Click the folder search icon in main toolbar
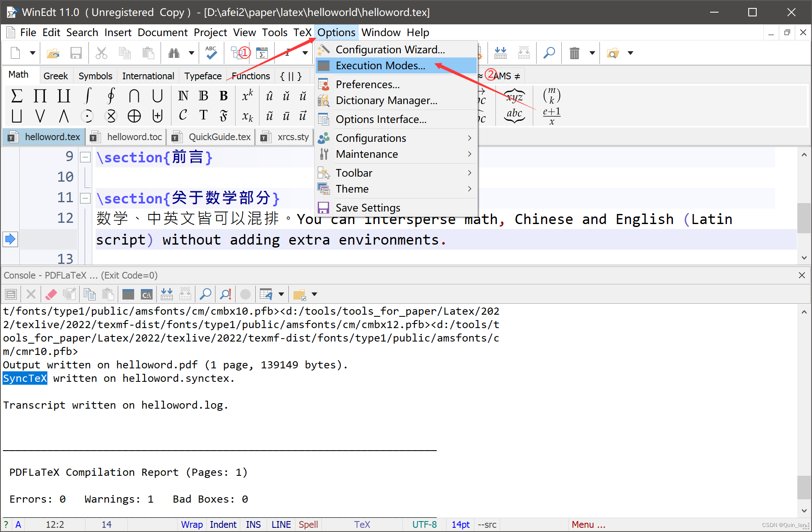Screen dimensions: 812x532 613,53
